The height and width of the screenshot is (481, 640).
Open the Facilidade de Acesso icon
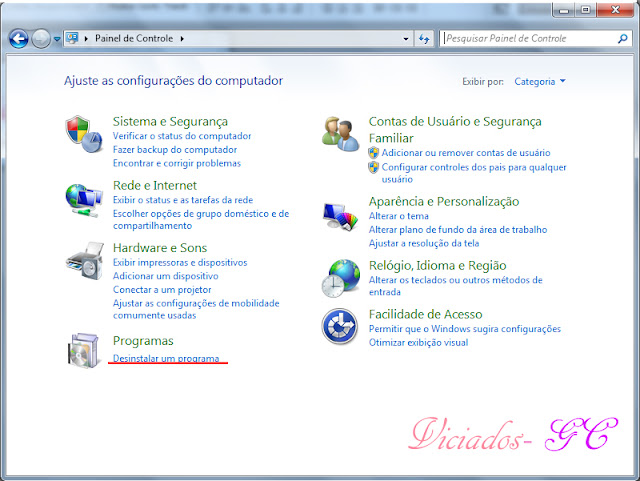[340, 326]
